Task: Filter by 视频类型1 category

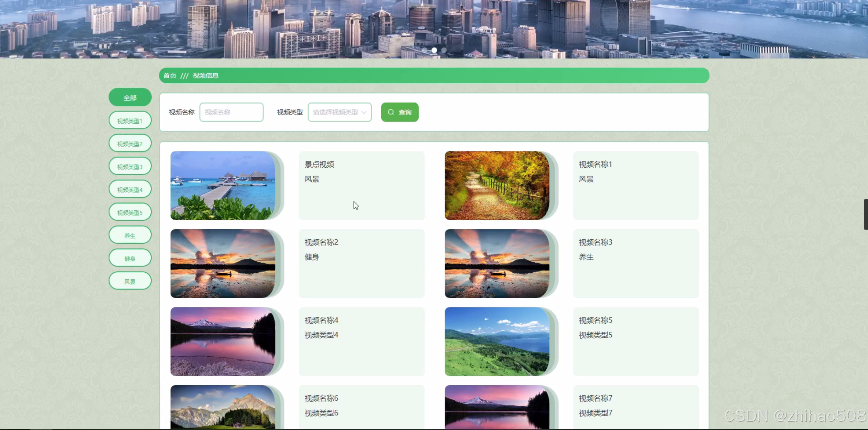Action: [130, 121]
